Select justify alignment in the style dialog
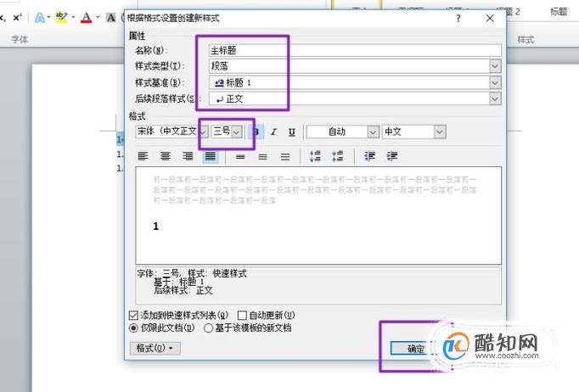Viewport: 579px width, 392px height. pyautogui.click(x=211, y=156)
